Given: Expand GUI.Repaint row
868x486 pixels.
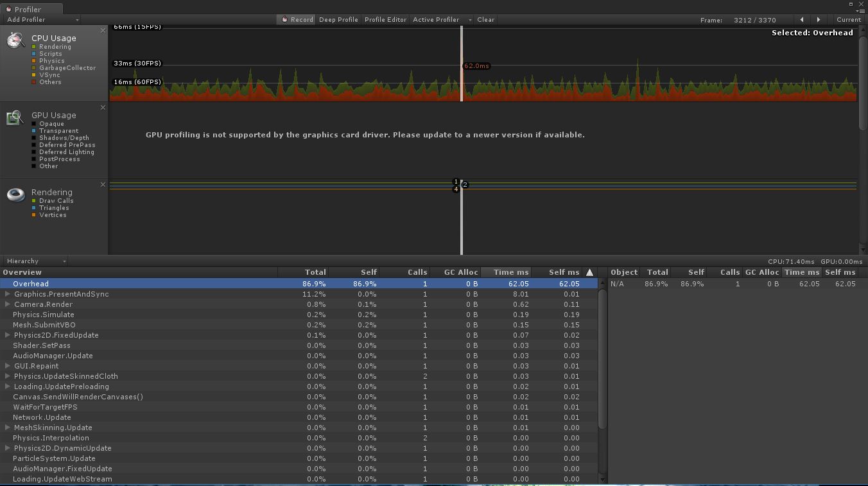Looking at the screenshot, I should click(8, 366).
